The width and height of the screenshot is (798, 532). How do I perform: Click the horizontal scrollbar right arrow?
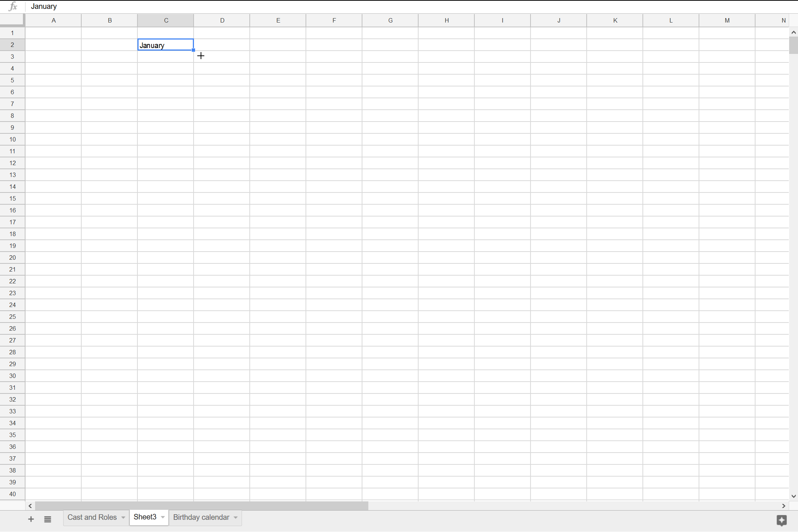(783, 506)
